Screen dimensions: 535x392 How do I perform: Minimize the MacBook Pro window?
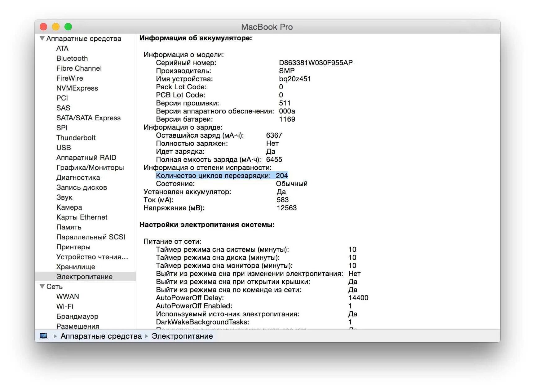click(x=56, y=27)
